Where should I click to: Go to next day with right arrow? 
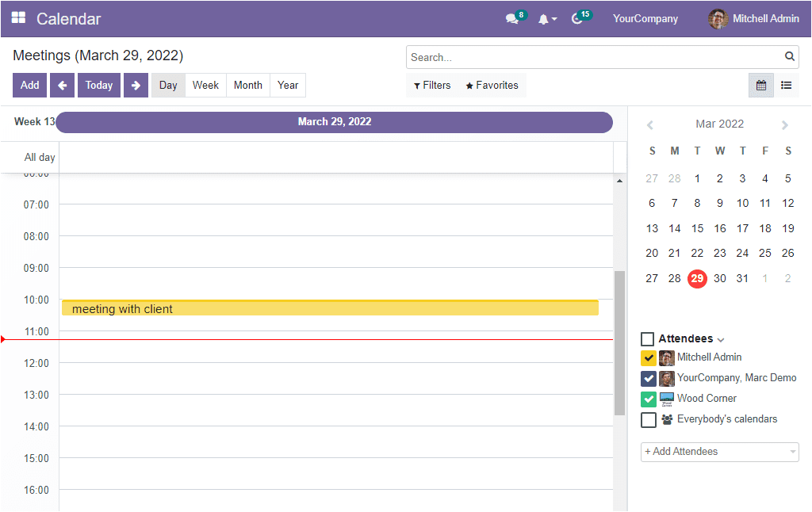pyautogui.click(x=136, y=86)
